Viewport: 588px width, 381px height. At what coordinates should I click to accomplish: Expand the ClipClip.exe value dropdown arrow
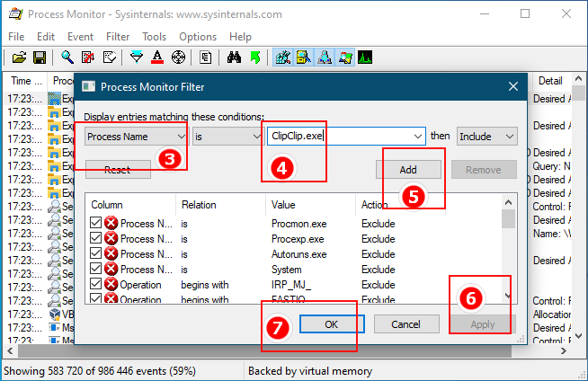coord(418,137)
